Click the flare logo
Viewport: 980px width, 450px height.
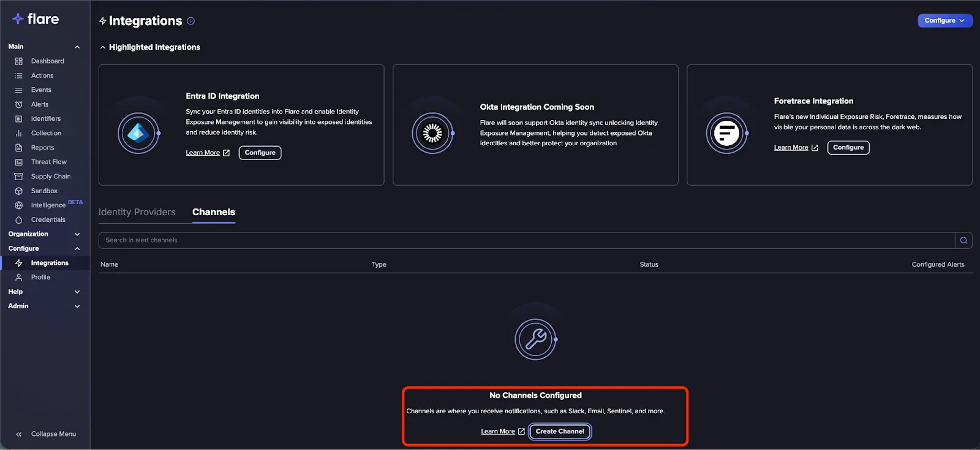(x=36, y=19)
